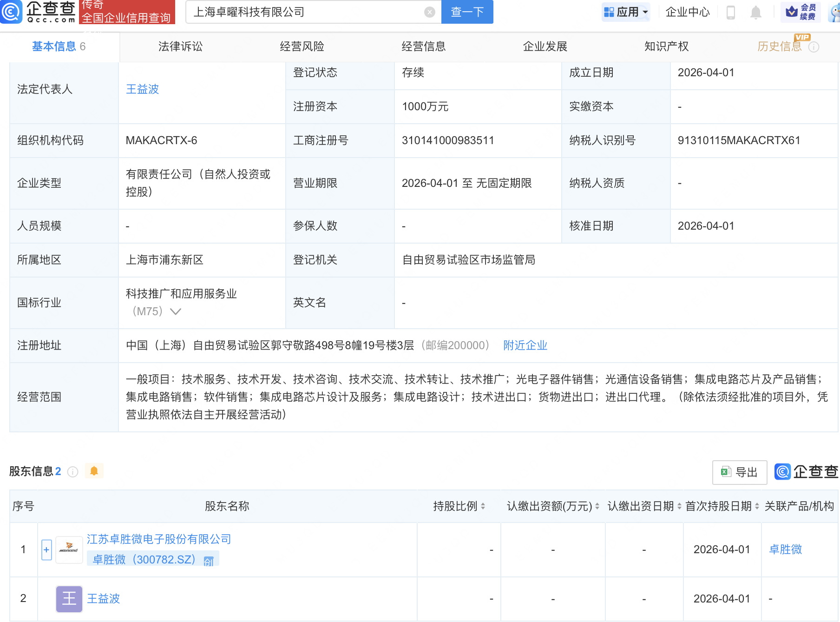Expand the 国标行业 M75 chevron
Image resolution: width=840 pixels, height=622 pixels.
[176, 311]
